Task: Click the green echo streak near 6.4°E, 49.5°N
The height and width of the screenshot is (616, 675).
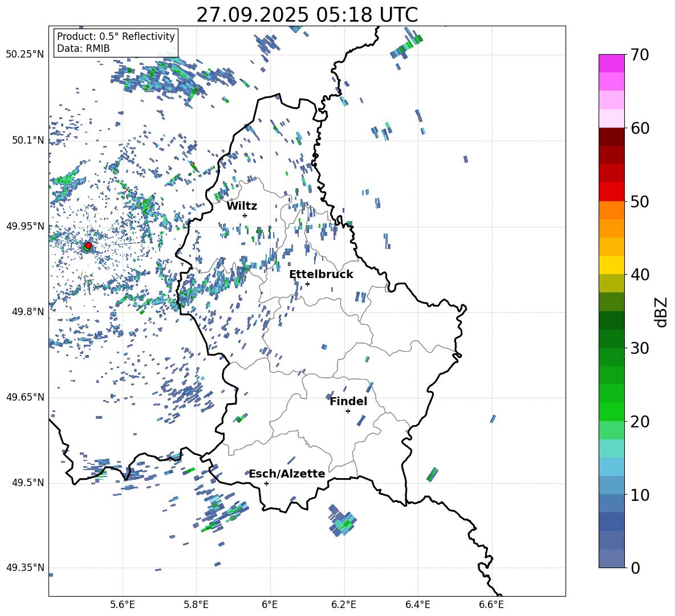Action: (x=432, y=475)
